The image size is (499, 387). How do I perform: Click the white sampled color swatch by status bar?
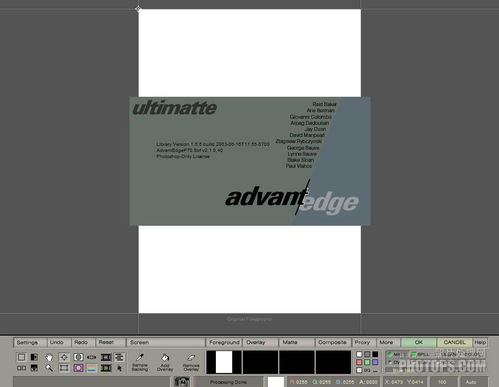[x=276, y=382]
